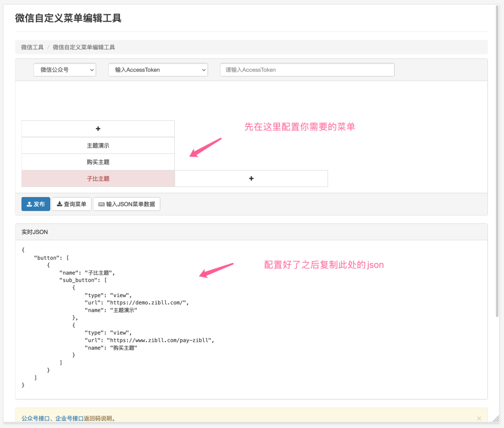This screenshot has width=504, height=428.
Task: Select 子比主题 highlighted menu entry
Action: pos(98,178)
